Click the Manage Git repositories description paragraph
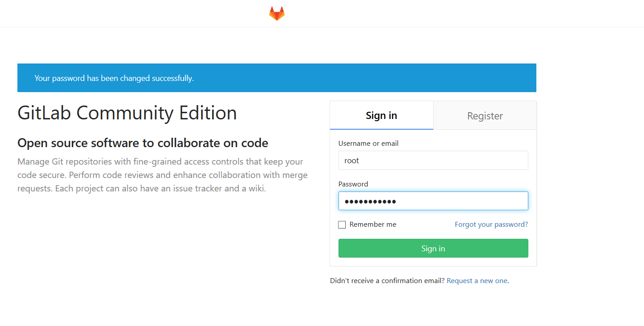 163,175
